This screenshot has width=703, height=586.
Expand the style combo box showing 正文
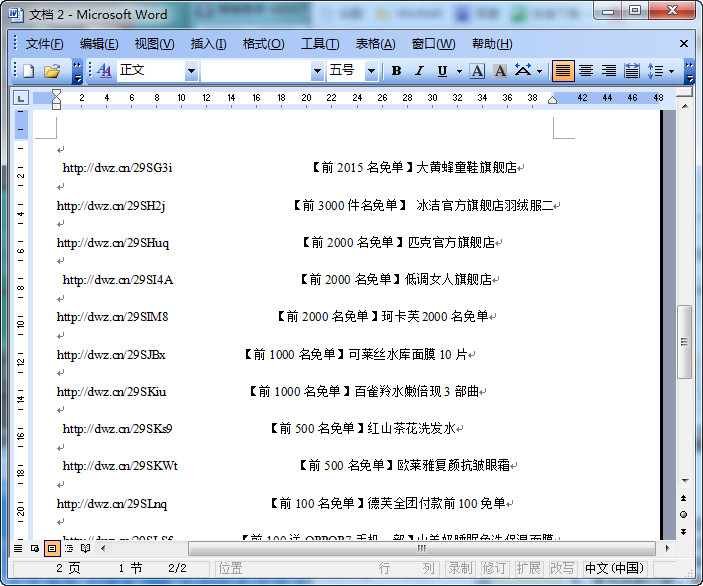coord(191,71)
